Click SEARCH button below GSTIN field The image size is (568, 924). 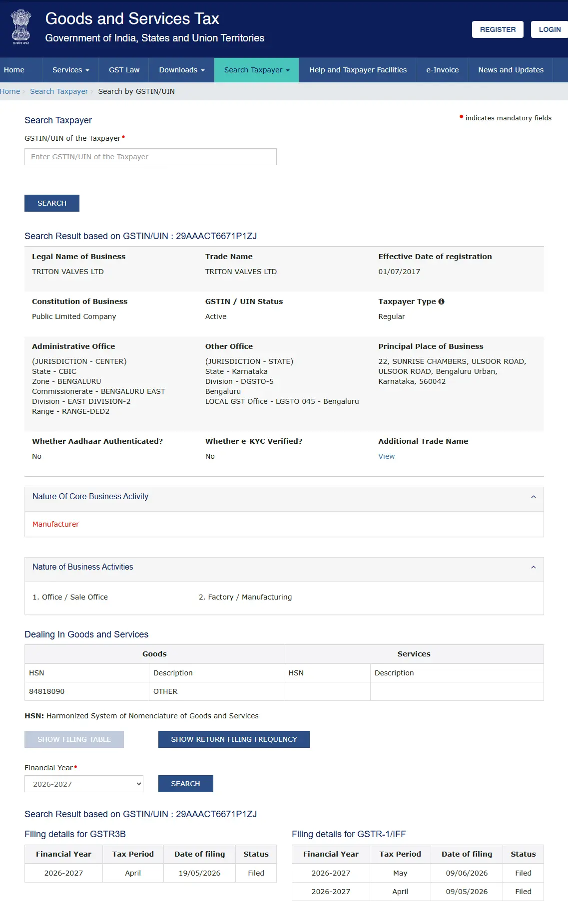52,203
